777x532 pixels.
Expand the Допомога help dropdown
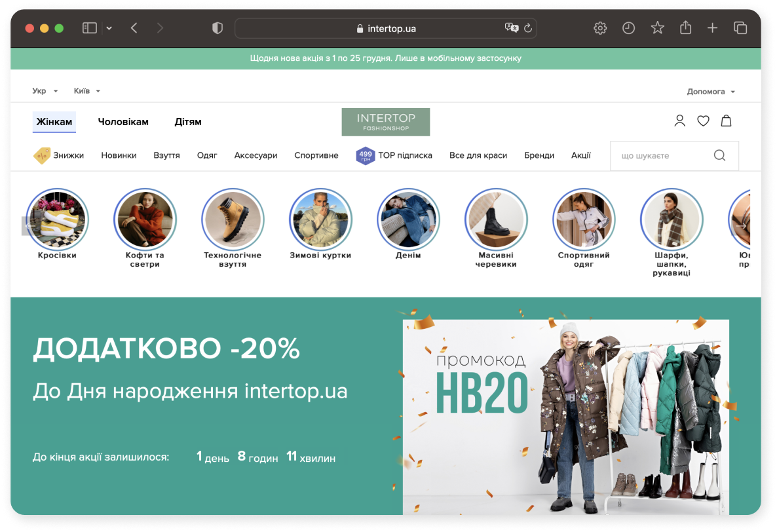click(711, 92)
